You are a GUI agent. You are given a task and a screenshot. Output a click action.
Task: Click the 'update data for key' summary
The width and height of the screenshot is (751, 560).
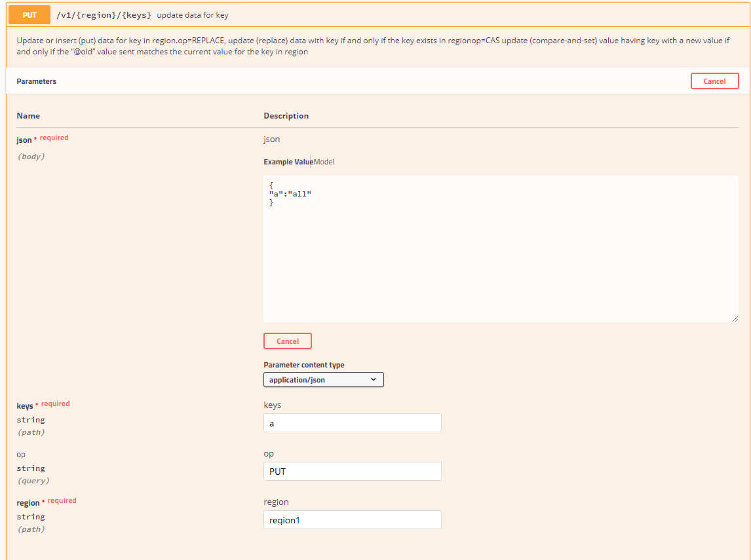(193, 14)
